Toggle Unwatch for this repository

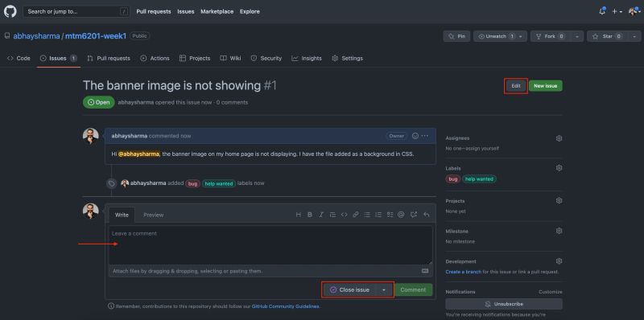[x=495, y=36]
